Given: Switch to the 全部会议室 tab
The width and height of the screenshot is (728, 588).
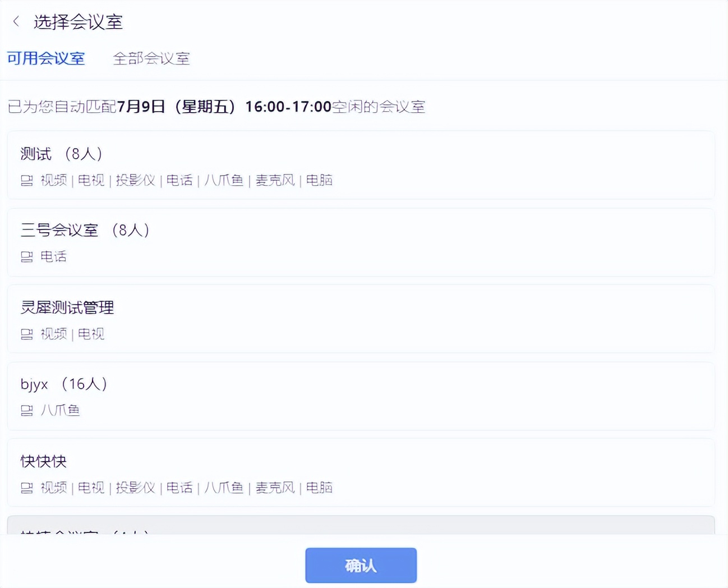Looking at the screenshot, I should point(152,58).
